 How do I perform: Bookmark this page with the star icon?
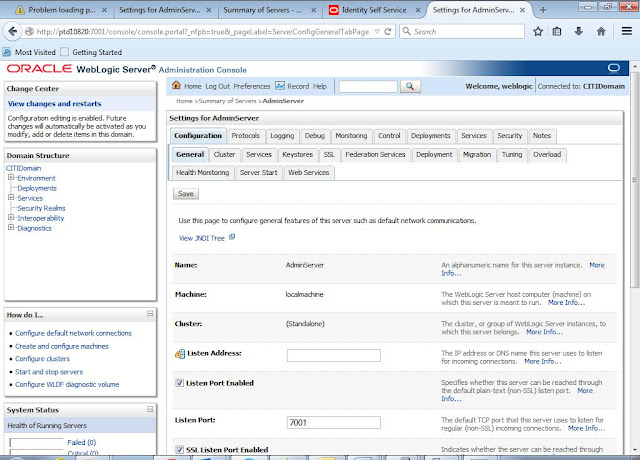coord(538,31)
